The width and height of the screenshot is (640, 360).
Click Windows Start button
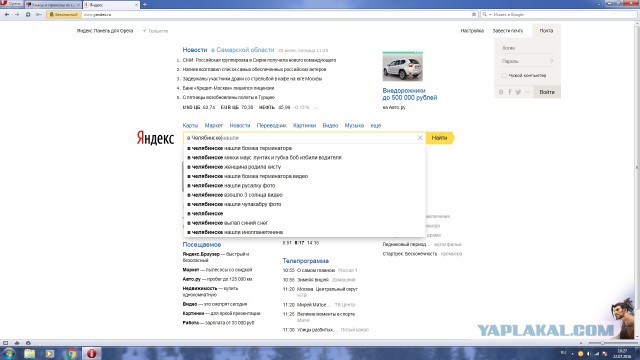(x=8, y=353)
